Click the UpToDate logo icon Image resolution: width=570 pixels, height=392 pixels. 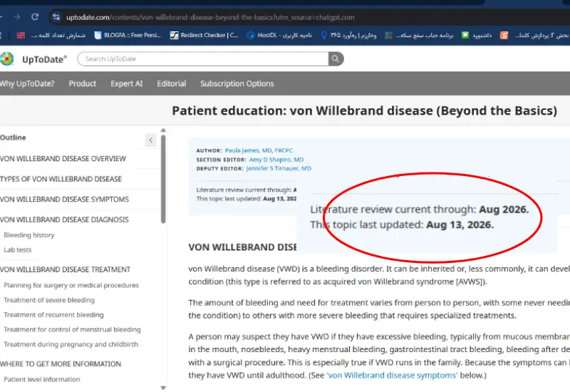coord(6,58)
